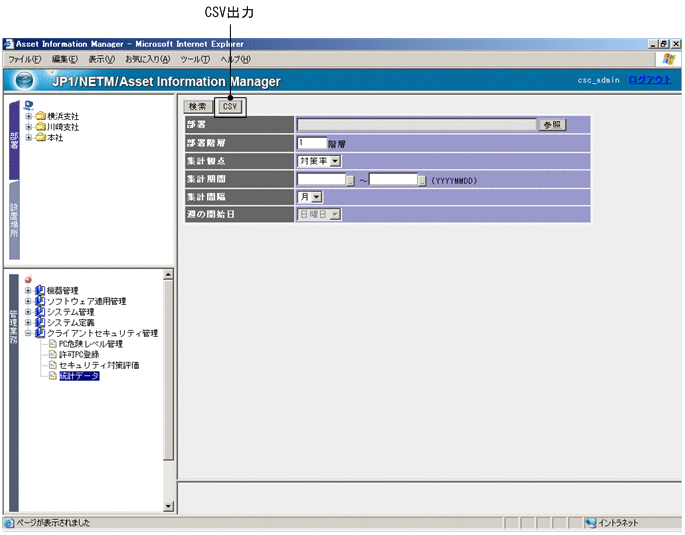Open the 表示 menu
The height and width of the screenshot is (535, 685).
[102, 59]
